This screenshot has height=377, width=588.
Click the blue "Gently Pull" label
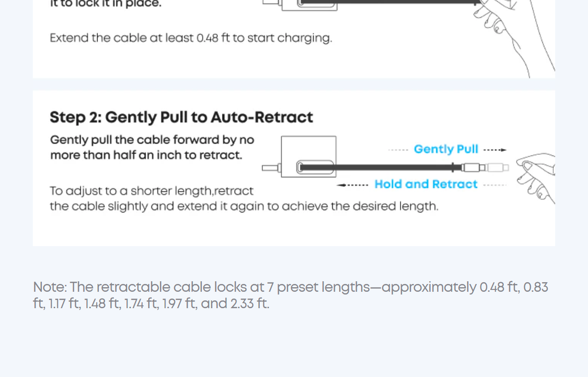(446, 150)
